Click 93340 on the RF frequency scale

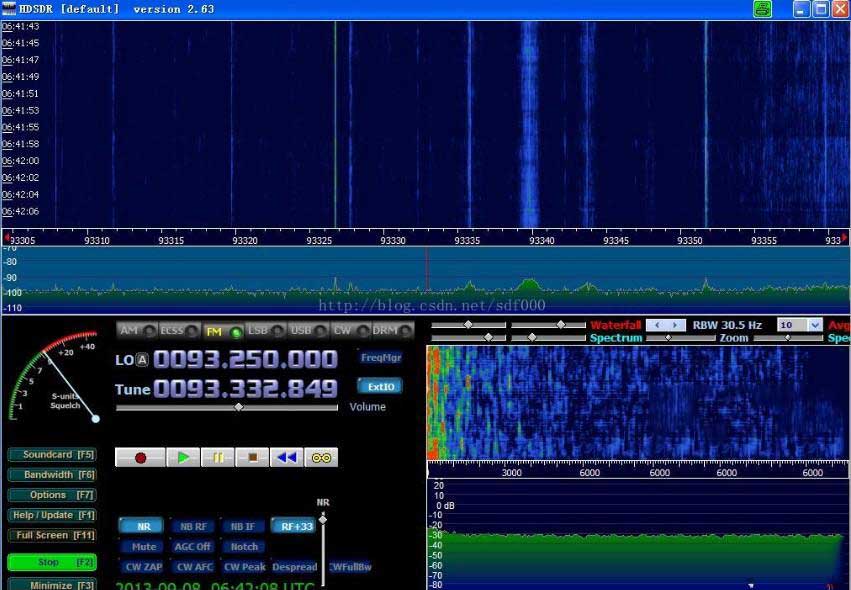tap(541, 240)
